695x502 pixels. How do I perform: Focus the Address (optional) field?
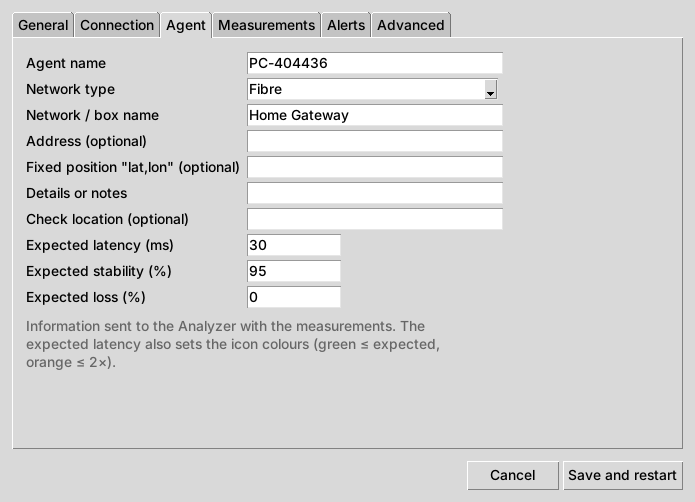click(375, 141)
